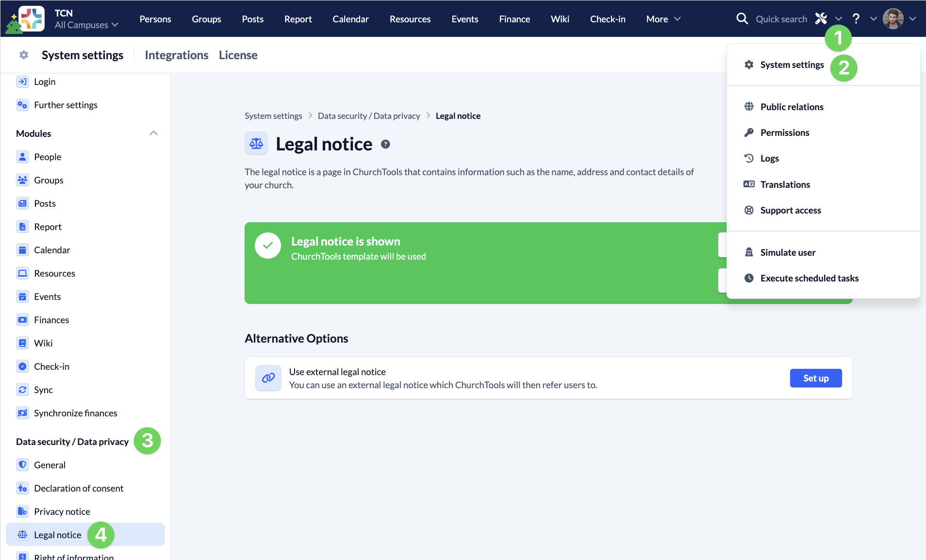Screen dimensions: 926x560
Task: Click the Privacy notice document icon
Action: [x=22, y=511]
